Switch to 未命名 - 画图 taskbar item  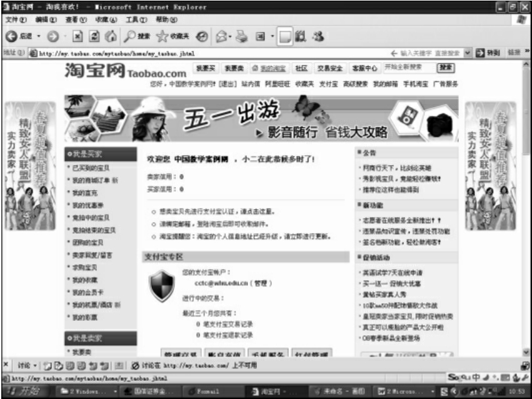click(x=339, y=391)
